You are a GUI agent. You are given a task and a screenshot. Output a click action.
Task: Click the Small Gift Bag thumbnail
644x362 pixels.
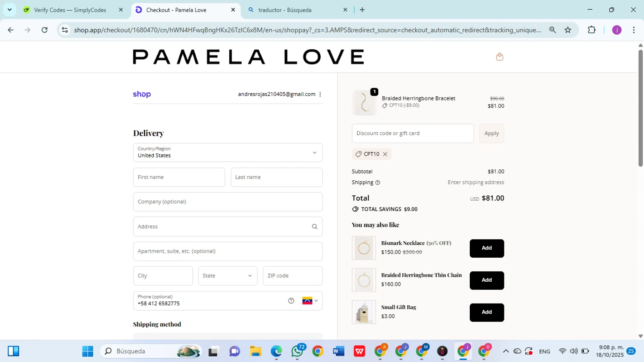tap(364, 312)
